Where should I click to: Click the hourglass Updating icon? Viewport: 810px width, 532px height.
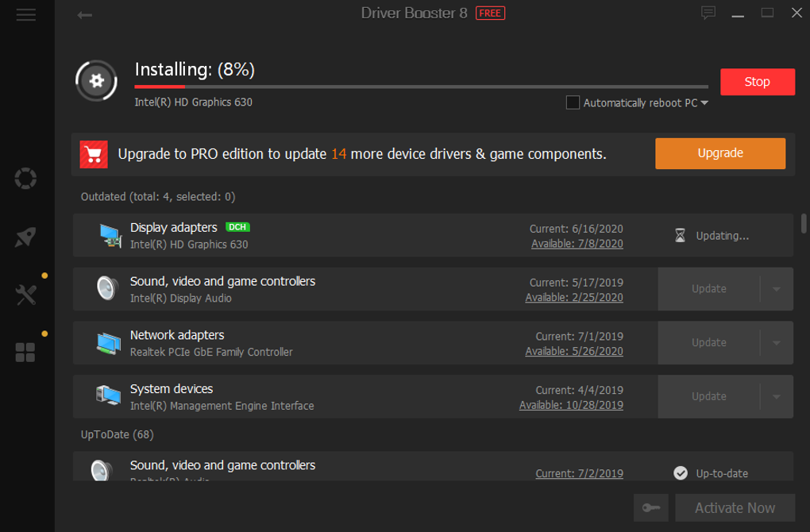[x=680, y=236]
